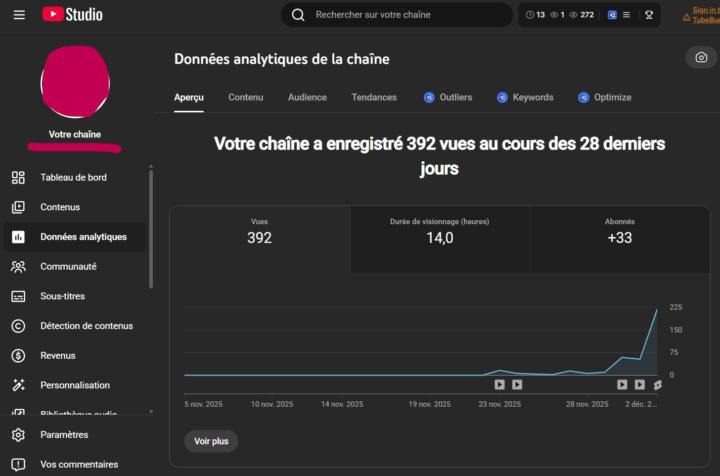Click the Tableau de bord grid icon
This screenshot has width=720, height=476.
point(18,177)
